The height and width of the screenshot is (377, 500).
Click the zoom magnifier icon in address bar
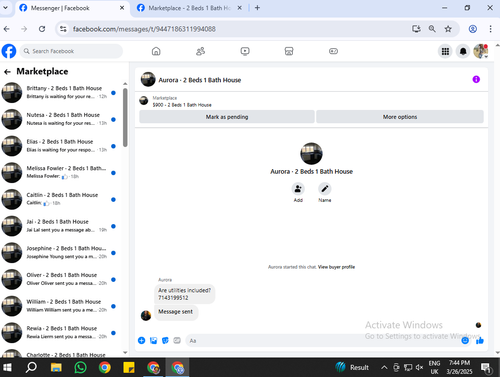[x=432, y=29]
